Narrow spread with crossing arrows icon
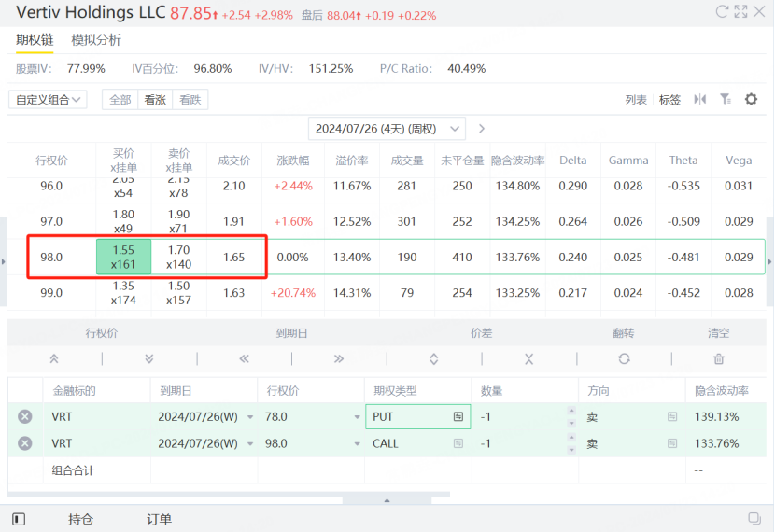Image resolution: width=775 pixels, height=532 pixels. [528, 359]
